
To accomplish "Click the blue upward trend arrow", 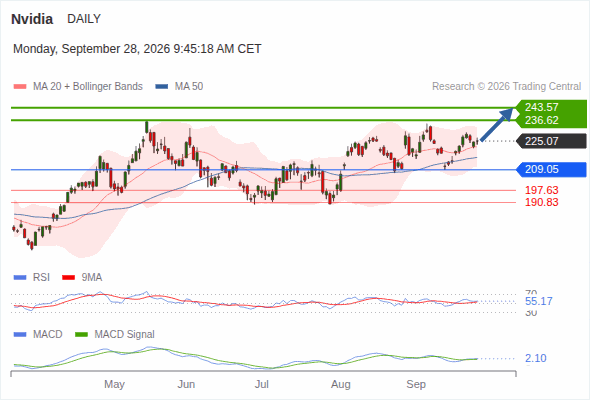I will [x=497, y=125].
